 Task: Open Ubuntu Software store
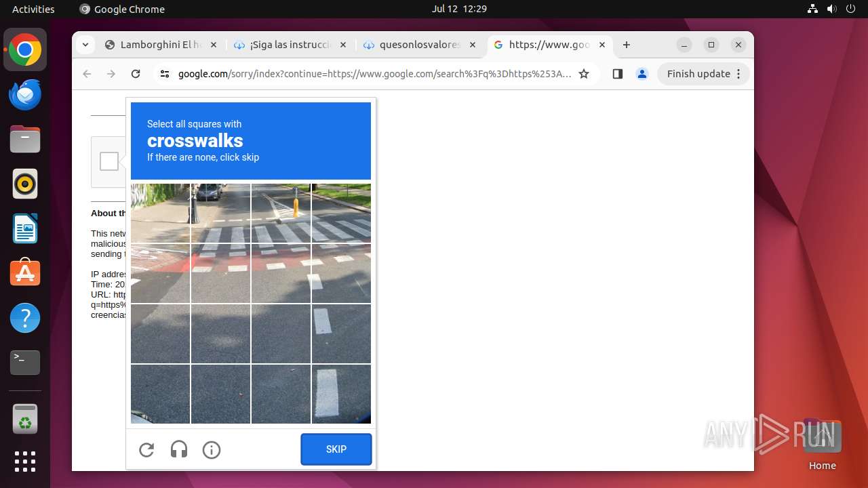coord(25,273)
